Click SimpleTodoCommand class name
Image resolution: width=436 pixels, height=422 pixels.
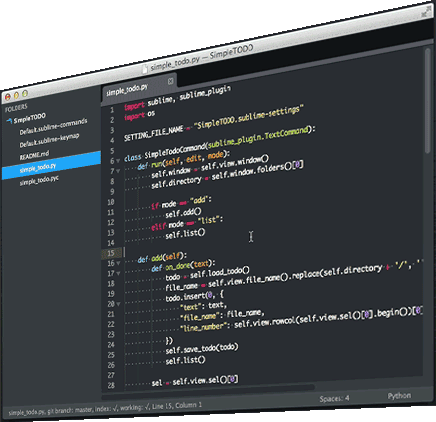175,150
